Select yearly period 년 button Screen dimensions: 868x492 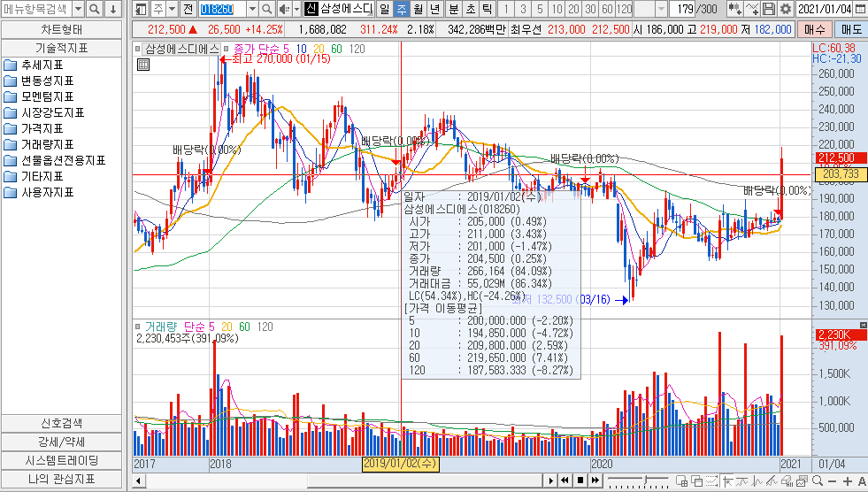click(434, 9)
